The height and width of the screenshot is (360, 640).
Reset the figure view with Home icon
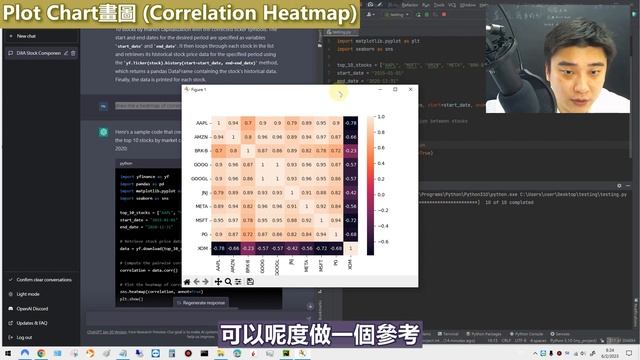coord(187,282)
